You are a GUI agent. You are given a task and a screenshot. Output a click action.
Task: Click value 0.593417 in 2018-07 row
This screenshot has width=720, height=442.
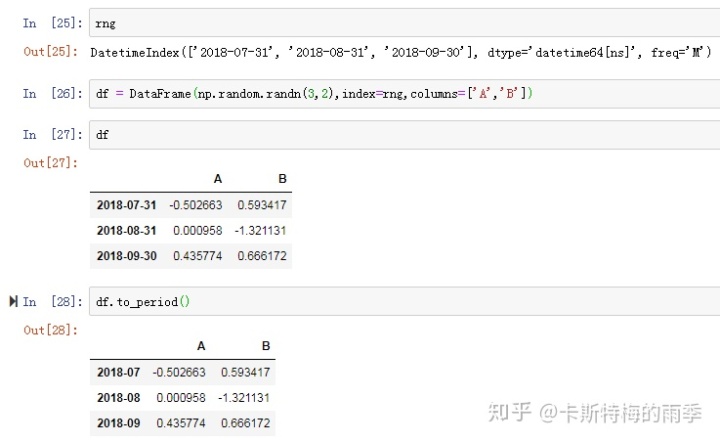coord(245,372)
